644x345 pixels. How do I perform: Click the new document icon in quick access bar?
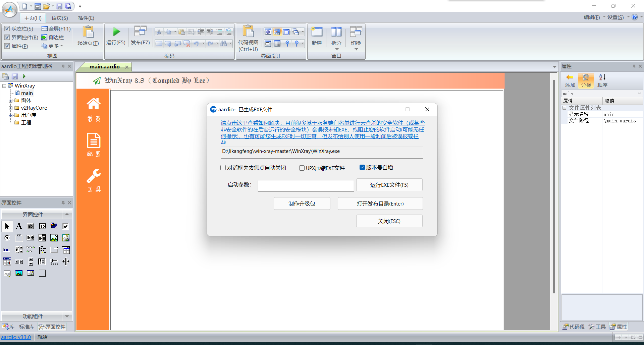coord(25,6)
